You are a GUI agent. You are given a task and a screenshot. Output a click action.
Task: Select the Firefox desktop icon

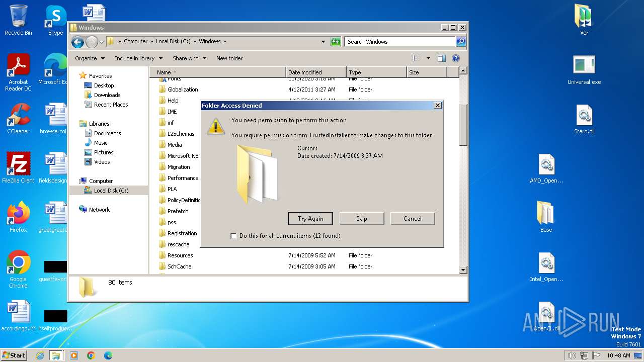(x=18, y=217)
